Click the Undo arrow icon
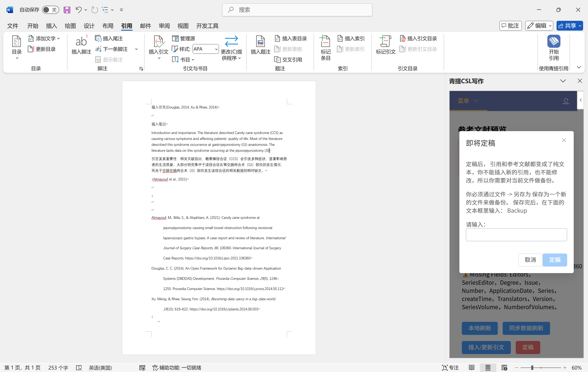This screenshot has height=372, width=588. click(x=78, y=10)
